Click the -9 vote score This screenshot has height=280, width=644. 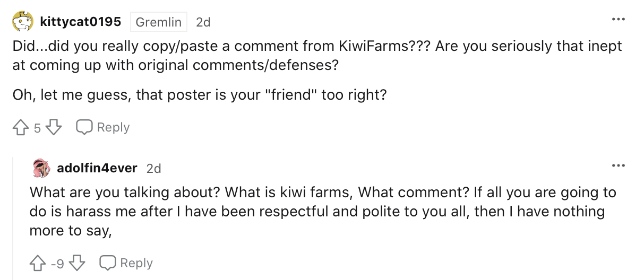[x=58, y=264]
